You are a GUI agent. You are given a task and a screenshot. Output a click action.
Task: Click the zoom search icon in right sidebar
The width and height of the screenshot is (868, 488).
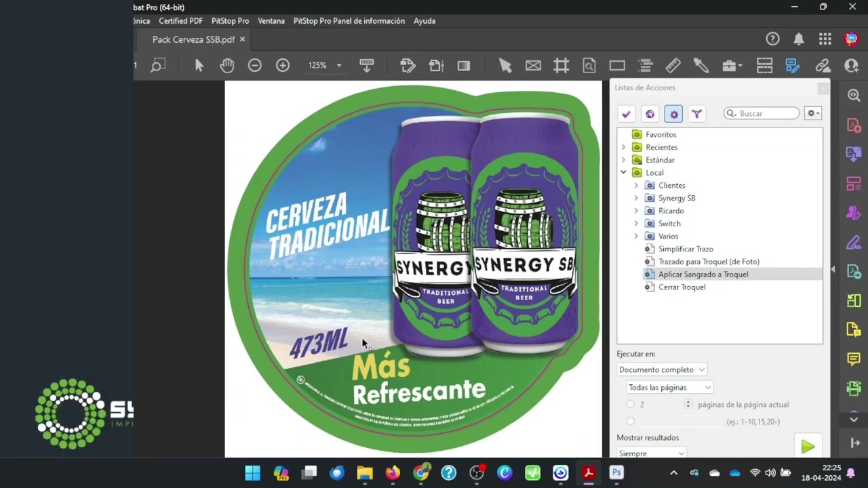pos(854,96)
